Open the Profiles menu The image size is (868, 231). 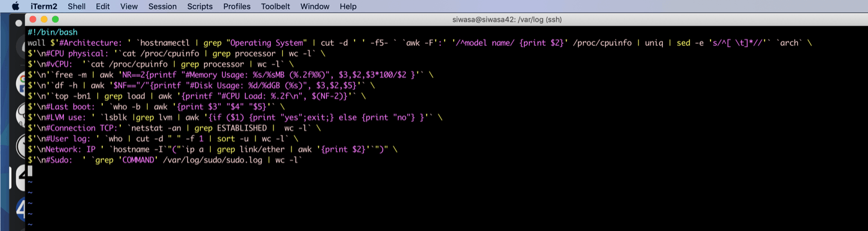[x=237, y=6]
